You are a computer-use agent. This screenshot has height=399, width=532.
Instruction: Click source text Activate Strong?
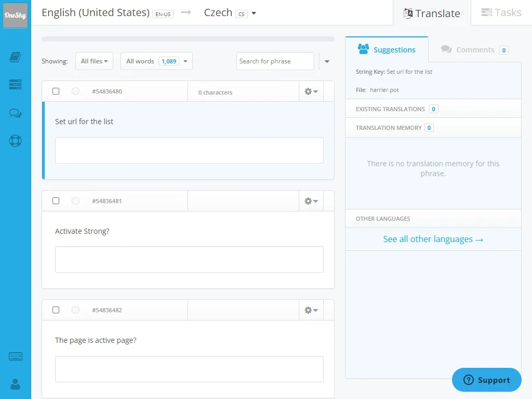pos(82,231)
